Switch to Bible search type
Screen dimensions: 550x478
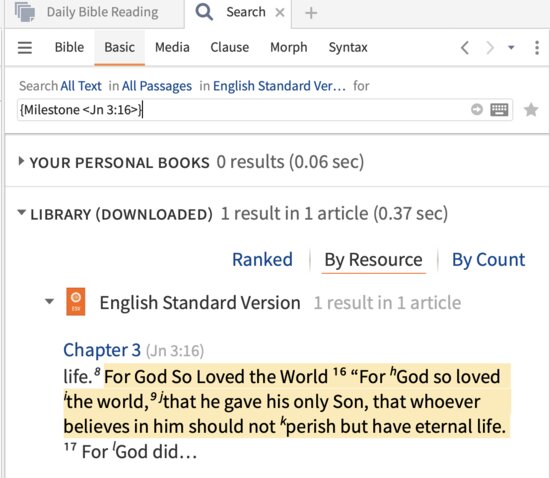69,47
